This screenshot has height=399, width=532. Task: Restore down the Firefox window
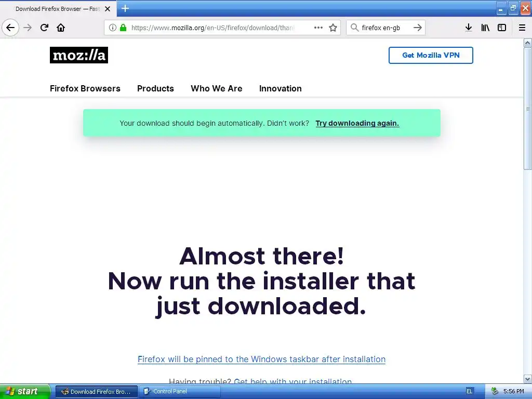pos(513,8)
